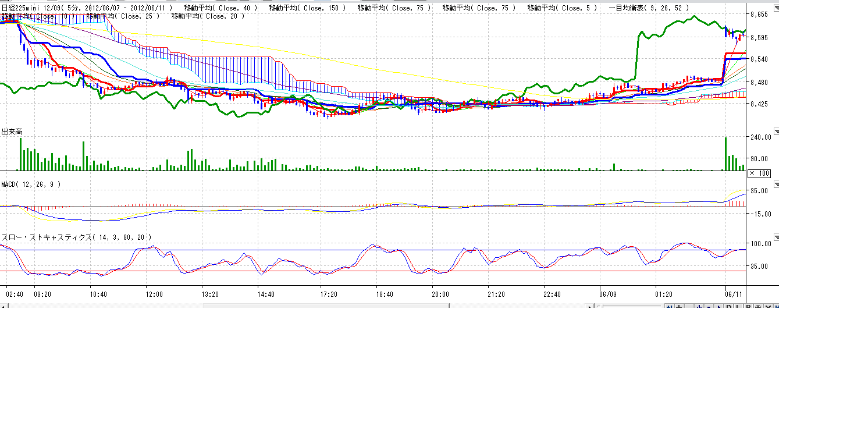
Task: Click the D (daily) chart period button
Action: tap(728, 307)
